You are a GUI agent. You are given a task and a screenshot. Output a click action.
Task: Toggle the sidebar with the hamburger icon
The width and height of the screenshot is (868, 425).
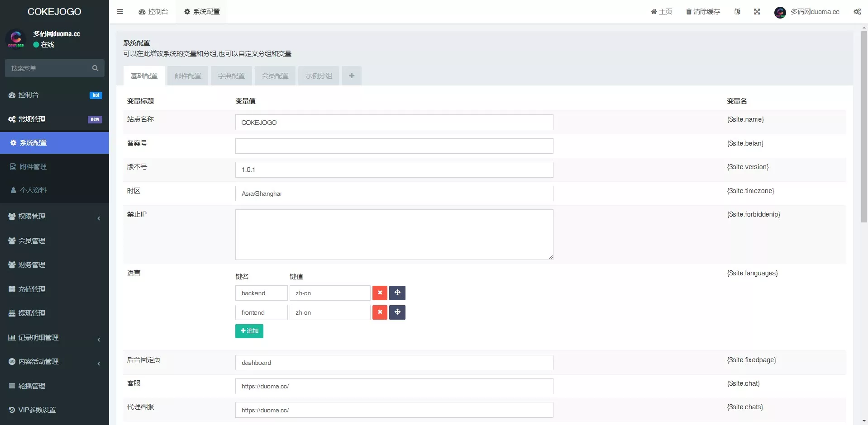(120, 11)
